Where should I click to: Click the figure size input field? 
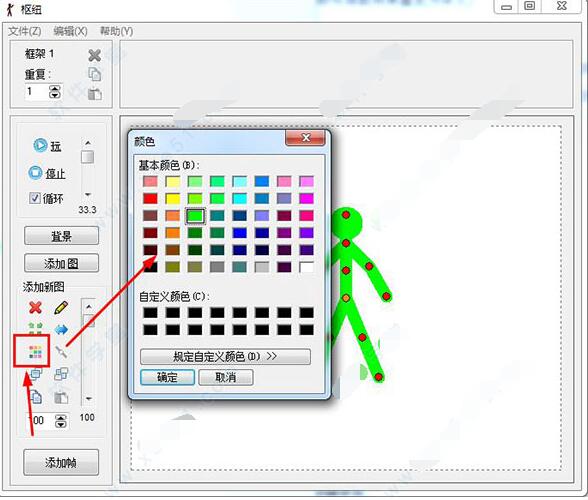pyautogui.click(x=41, y=420)
